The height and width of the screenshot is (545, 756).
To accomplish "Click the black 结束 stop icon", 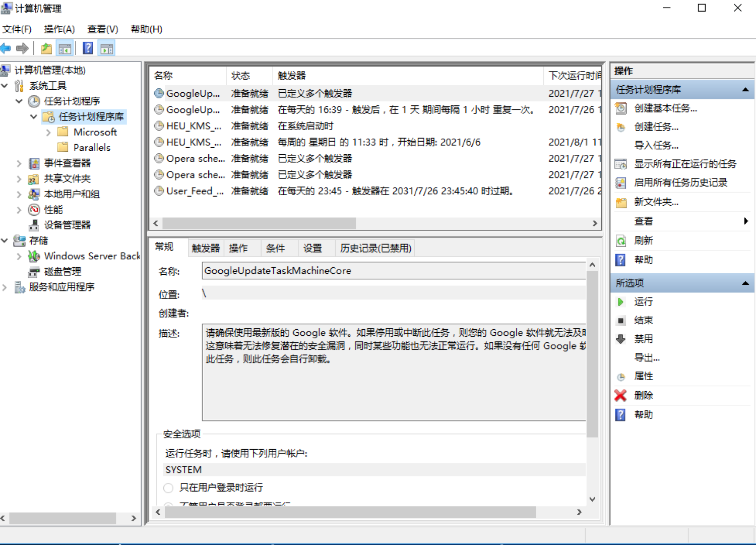I will 621,321.
